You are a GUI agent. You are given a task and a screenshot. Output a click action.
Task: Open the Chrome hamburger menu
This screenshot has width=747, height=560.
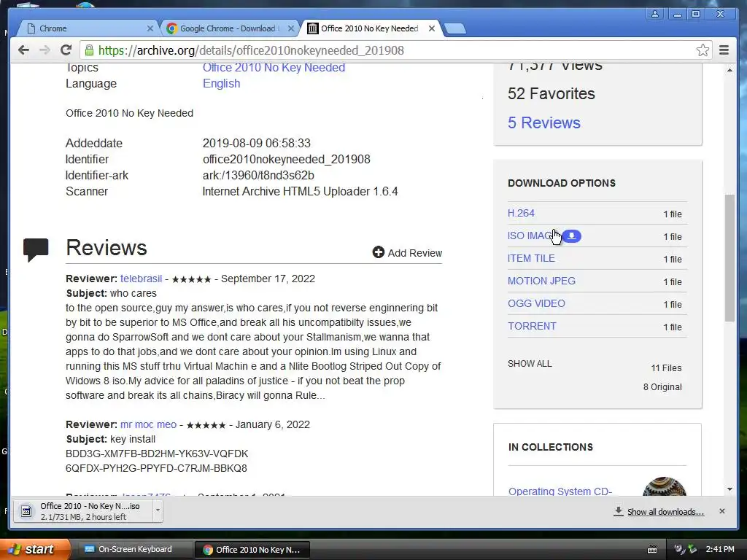click(724, 50)
